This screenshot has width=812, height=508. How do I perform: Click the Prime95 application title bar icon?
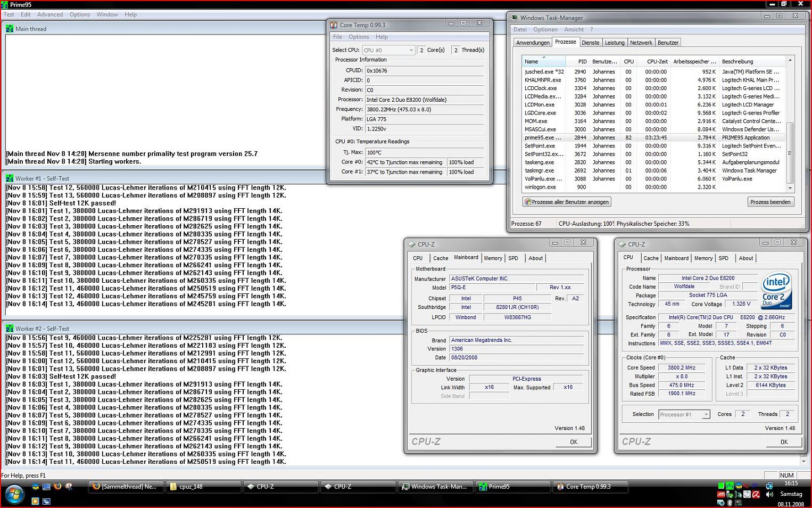click(5, 5)
